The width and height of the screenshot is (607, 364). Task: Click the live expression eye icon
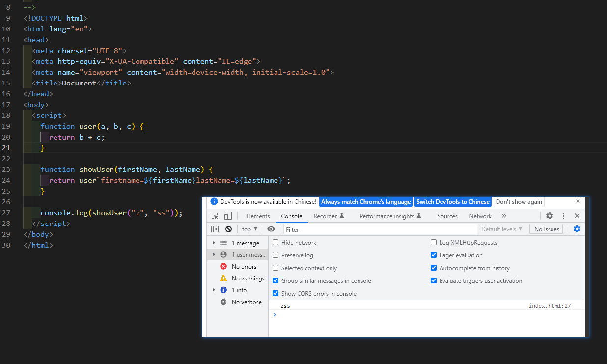[271, 229]
